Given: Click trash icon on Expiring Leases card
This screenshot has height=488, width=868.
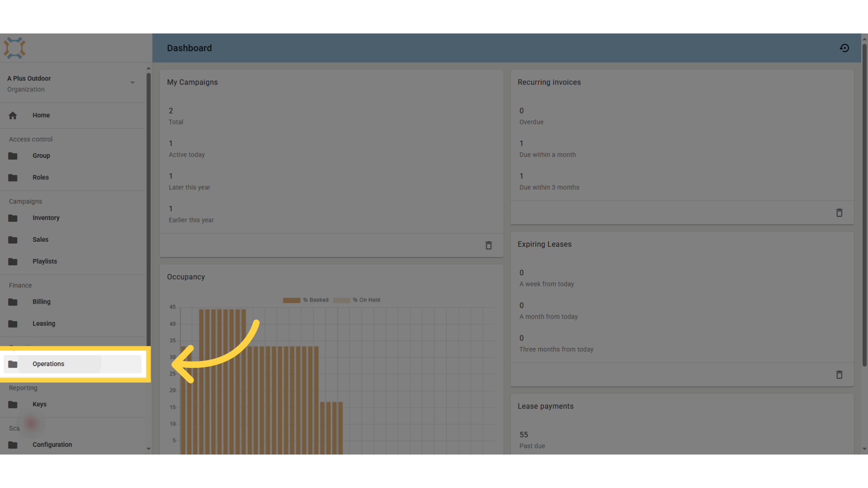Looking at the screenshot, I should coord(840,375).
